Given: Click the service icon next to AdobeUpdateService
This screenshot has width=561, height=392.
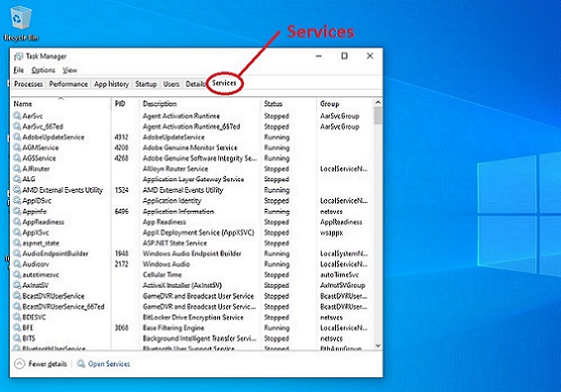Looking at the screenshot, I should pos(17,137).
